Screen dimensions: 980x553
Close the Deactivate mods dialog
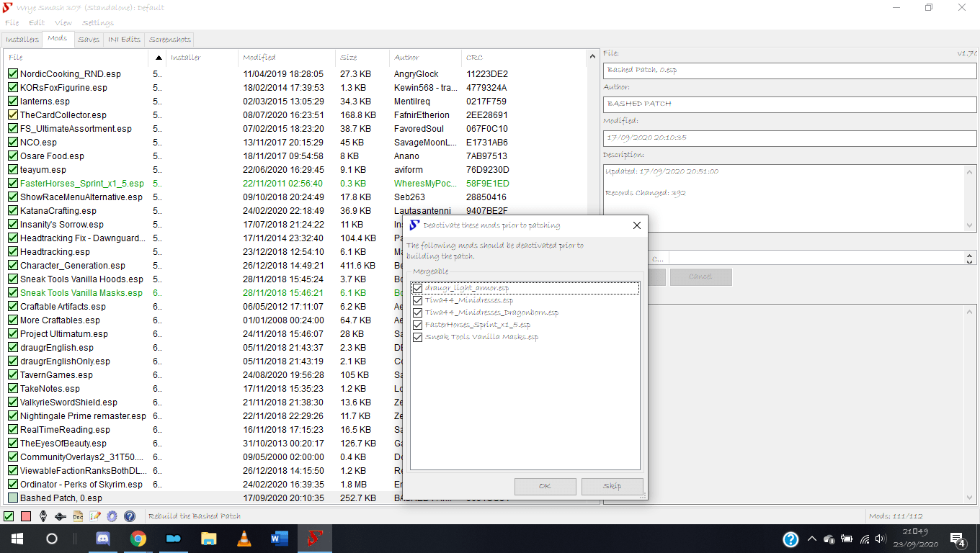[x=636, y=225]
